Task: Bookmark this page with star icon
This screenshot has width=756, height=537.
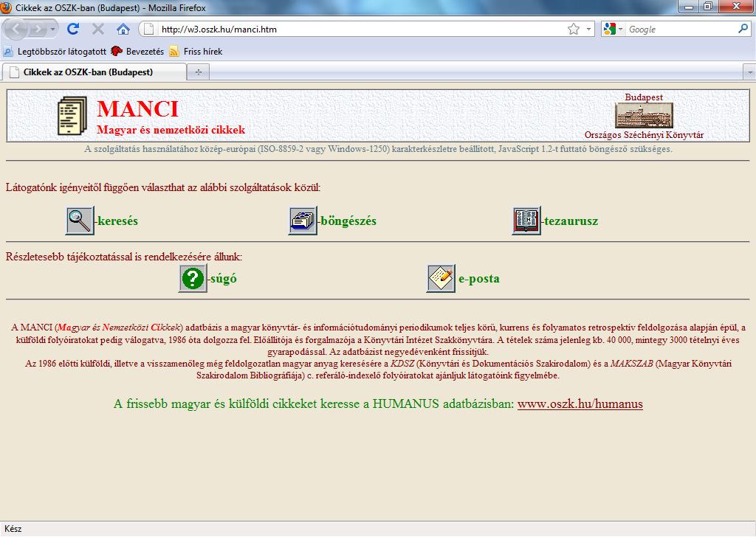Action: [x=573, y=30]
